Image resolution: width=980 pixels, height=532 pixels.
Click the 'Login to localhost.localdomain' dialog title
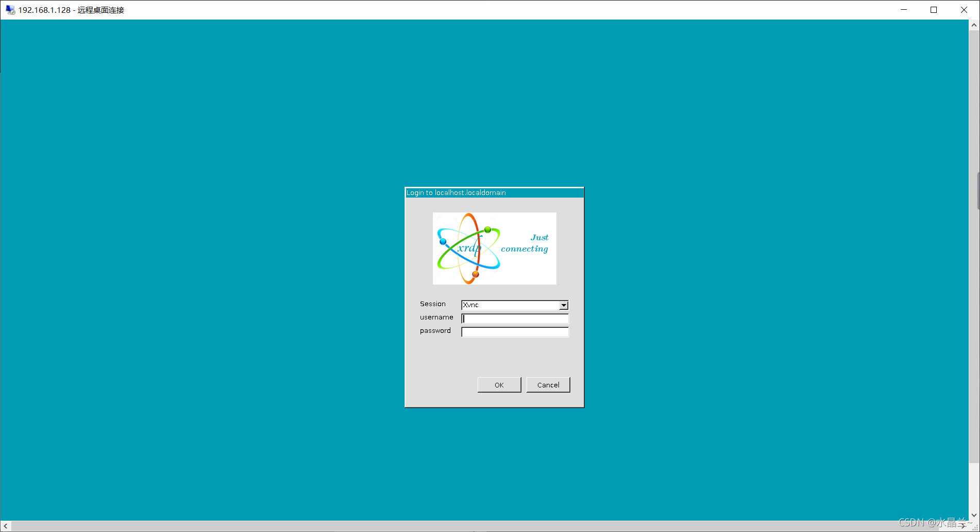[x=456, y=193]
